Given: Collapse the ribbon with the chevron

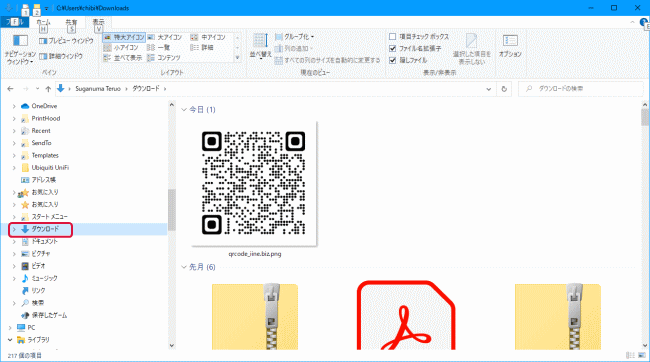Looking at the screenshot, I should point(633,22).
